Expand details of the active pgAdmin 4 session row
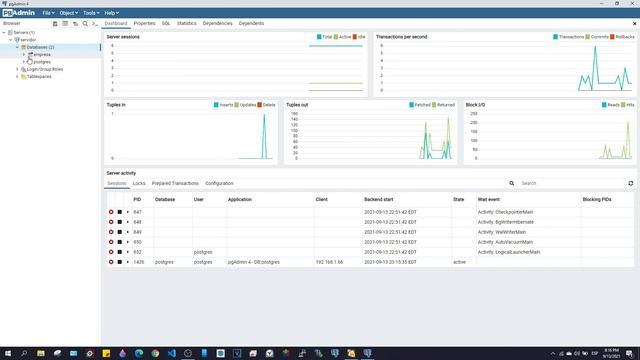This screenshot has height=360, width=640. click(127, 262)
